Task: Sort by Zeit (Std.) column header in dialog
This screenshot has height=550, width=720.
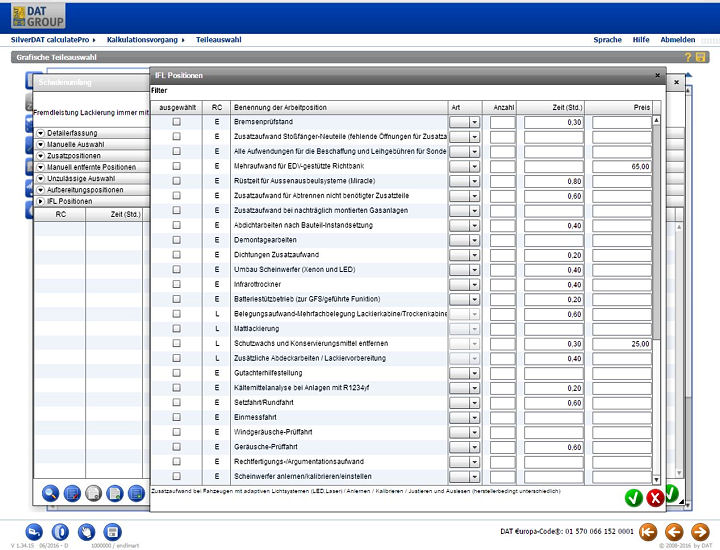Action: 551,107
